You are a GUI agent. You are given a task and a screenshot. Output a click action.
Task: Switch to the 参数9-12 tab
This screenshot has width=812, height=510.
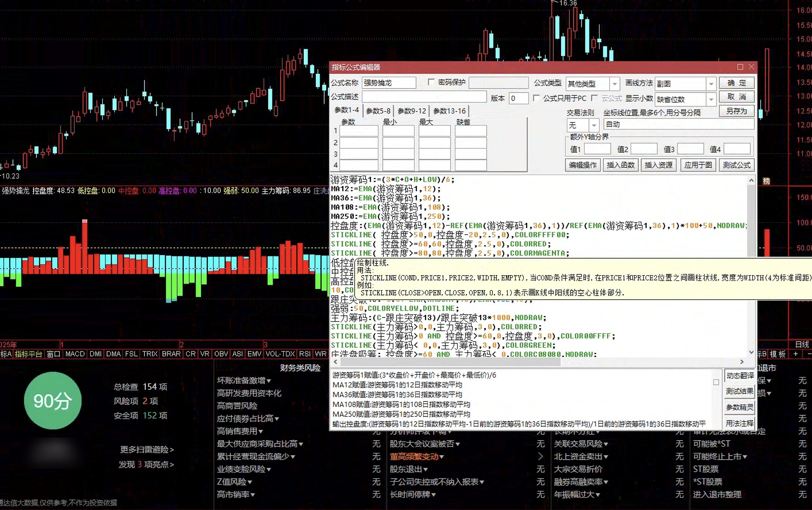tap(412, 111)
